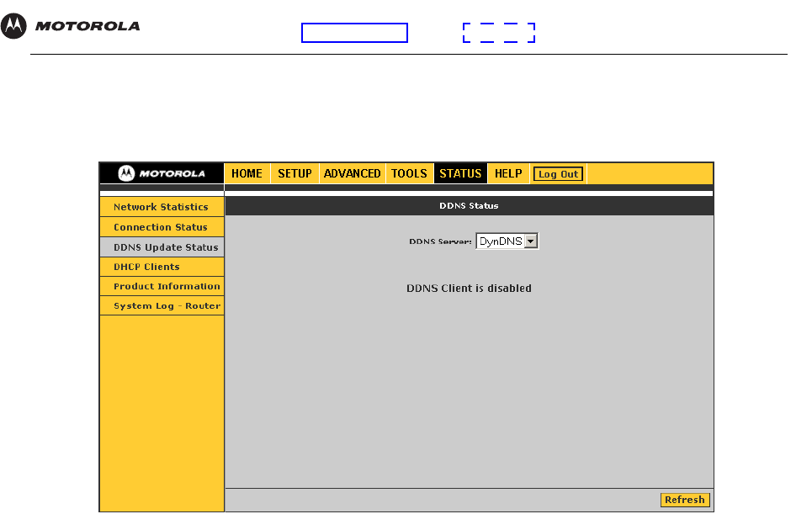Open the HELP tab
This screenshot has width=812, height=514.
click(x=508, y=173)
